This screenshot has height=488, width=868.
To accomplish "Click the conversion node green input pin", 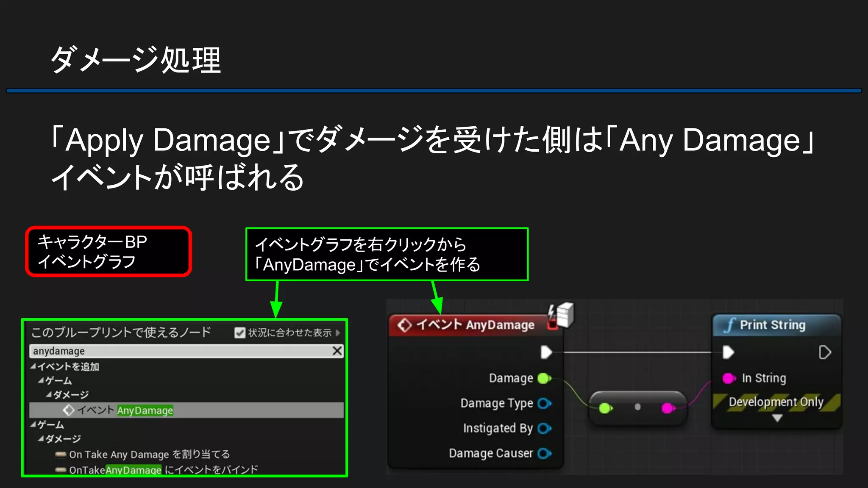I will click(606, 408).
